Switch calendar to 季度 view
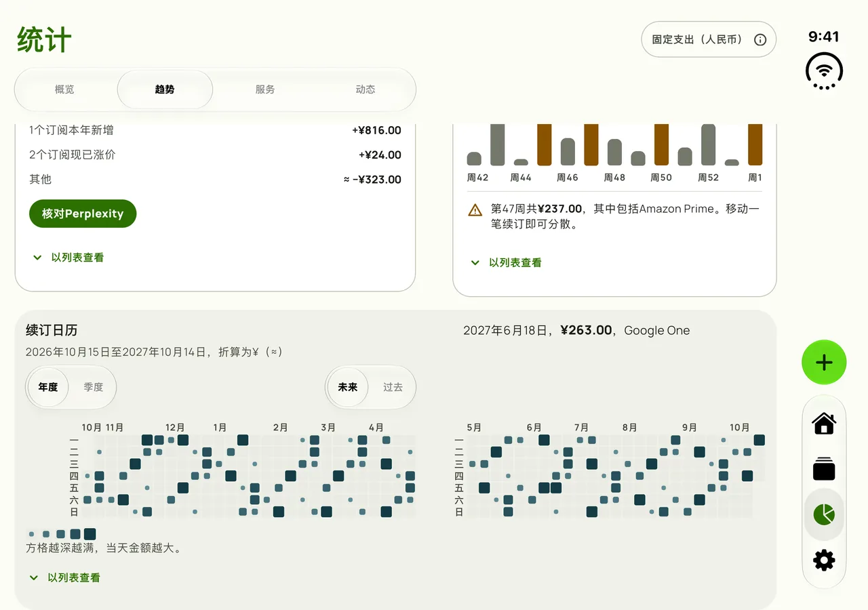Screen dimensions: 868x610 [94, 387]
